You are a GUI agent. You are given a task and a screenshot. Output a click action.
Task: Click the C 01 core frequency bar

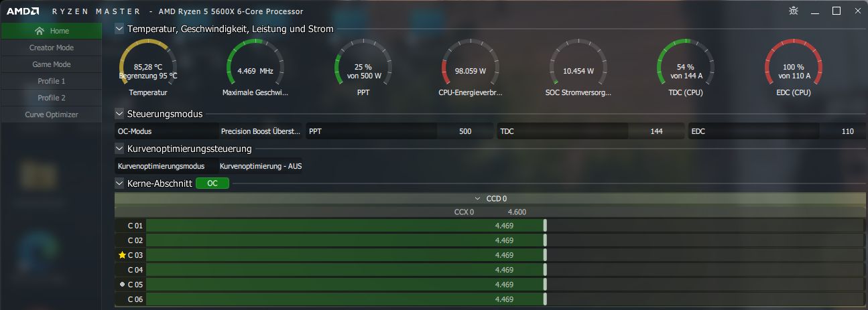(505, 226)
